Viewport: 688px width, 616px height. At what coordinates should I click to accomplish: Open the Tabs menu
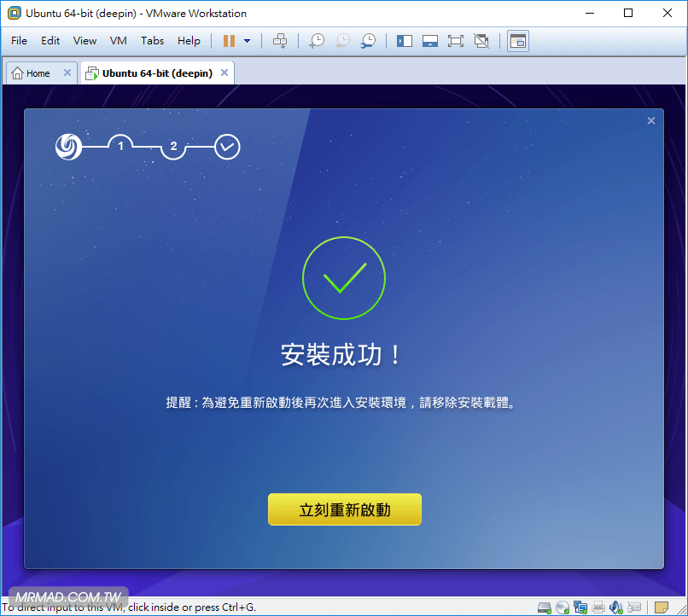152,41
